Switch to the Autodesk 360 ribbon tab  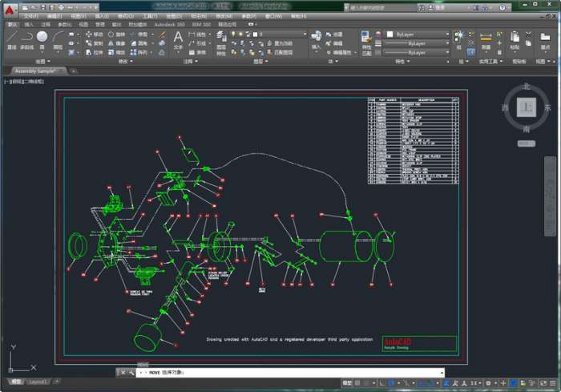[170, 24]
